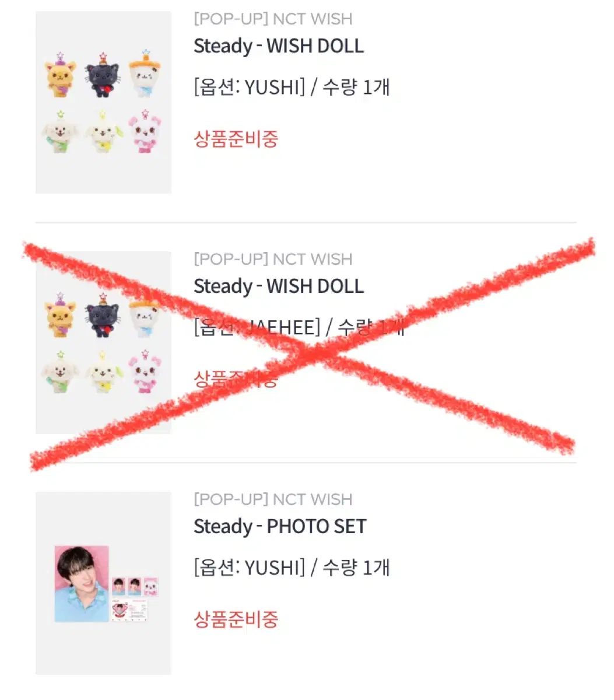Click the pink bunny doll in first thumbnail
The image size is (614, 700).
coord(143,133)
